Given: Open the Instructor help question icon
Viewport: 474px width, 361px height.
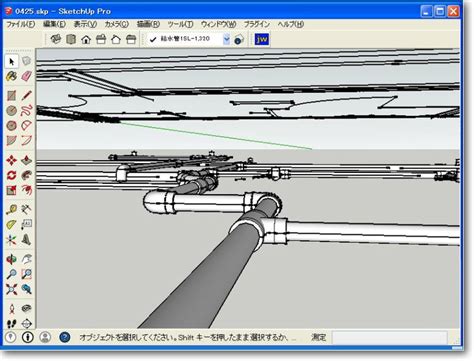Looking at the screenshot, I should coord(65,337).
